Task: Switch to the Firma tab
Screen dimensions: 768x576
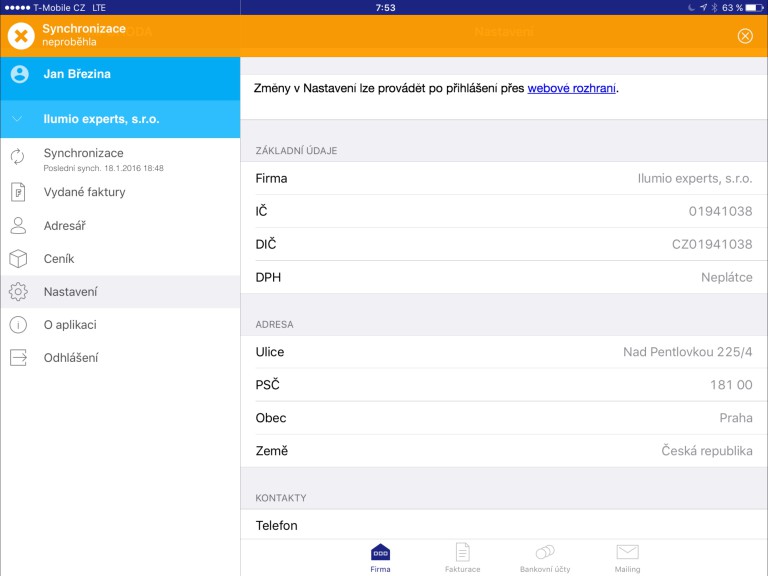Action: pos(380,558)
